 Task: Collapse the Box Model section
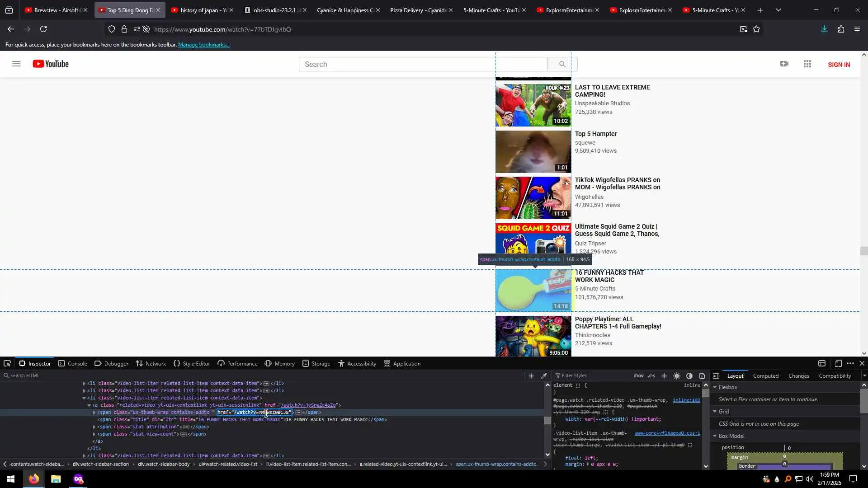[715, 436]
